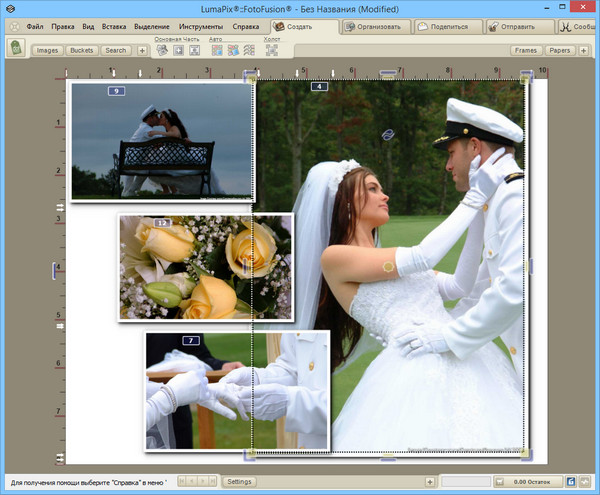Click the number 12 badge on the roses photo
The width and height of the screenshot is (600, 495).
(162, 223)
